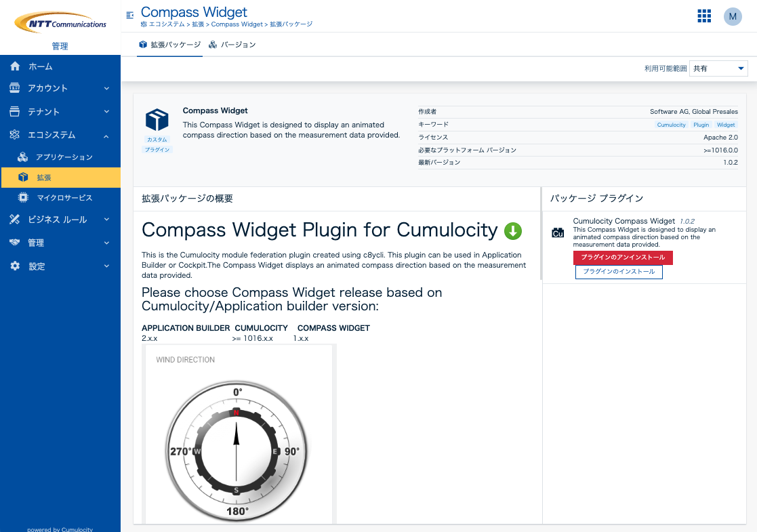The height and width of the screenshot is (532, 757).
Task: Click the Software AG, Global Presales author
Action: pyautogui.click(x=694, y=112)
